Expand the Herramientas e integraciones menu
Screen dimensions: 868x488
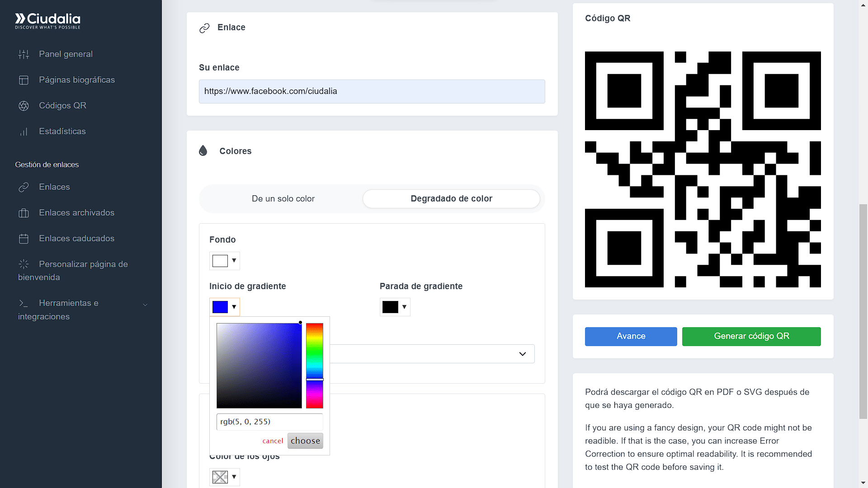pos(145,305)
